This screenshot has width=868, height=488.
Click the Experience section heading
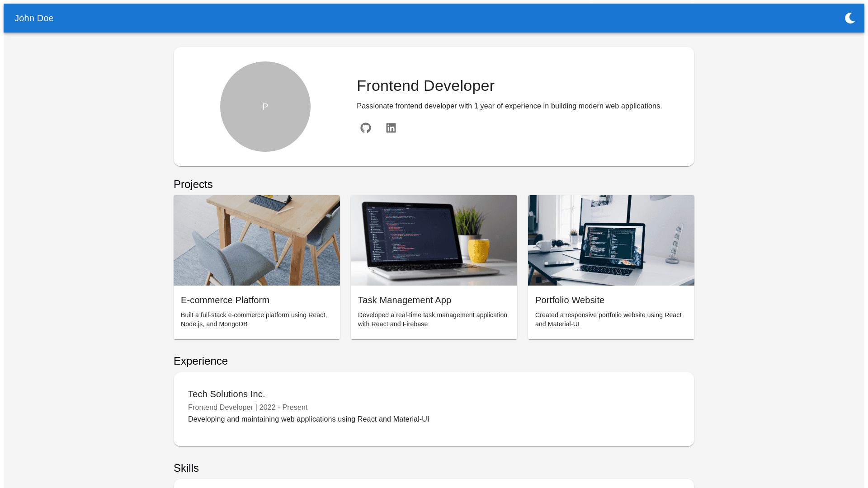[x=201, y=361]
